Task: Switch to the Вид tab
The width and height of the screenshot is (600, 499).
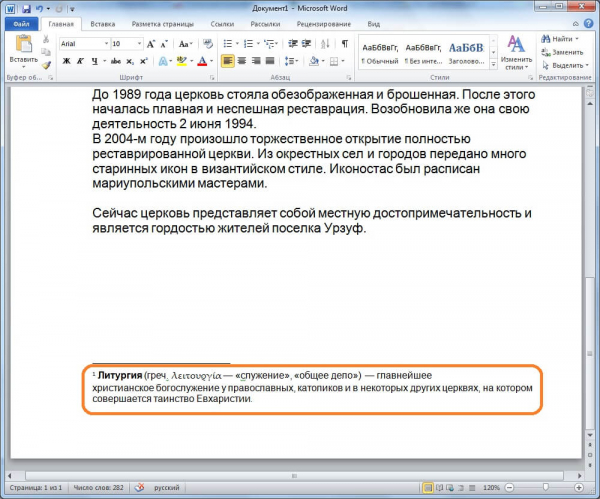Action: [374, 24]
